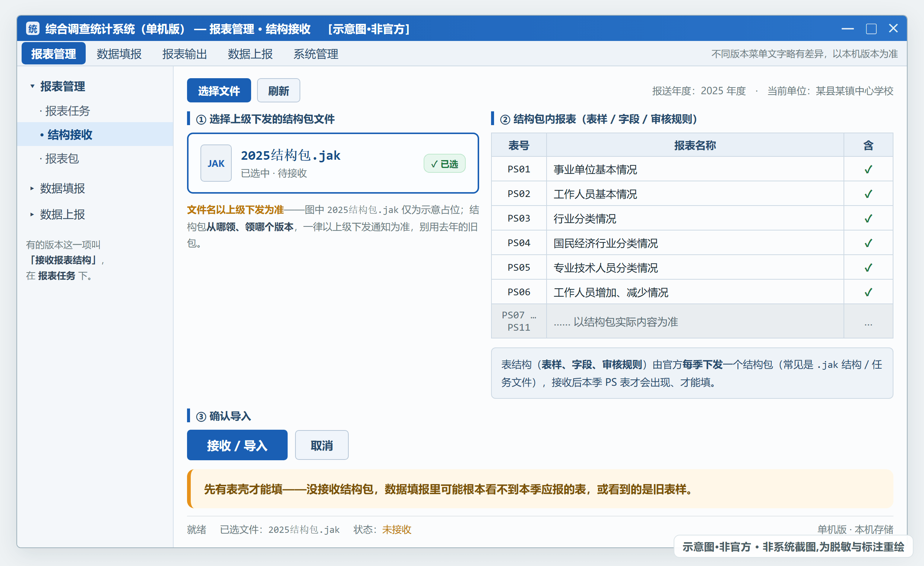Click the 已选中 · 待接收 file subtitle
This screenshot has width=924, height=566.
click(x=274, y=173)
